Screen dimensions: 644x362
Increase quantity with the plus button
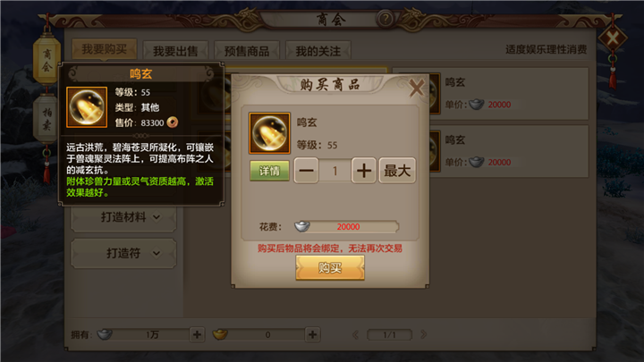point(363,171)
